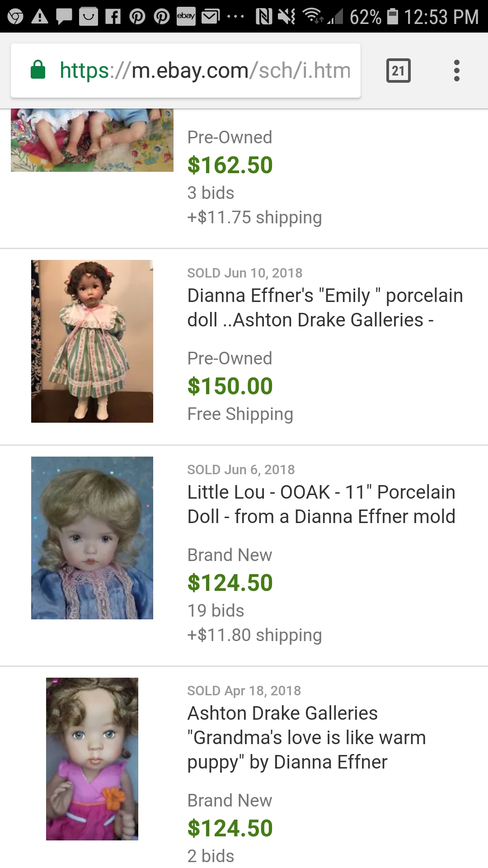Tap the $162.50 price on top listing
This screenshot has height=868, width=488.
[230, 165]
